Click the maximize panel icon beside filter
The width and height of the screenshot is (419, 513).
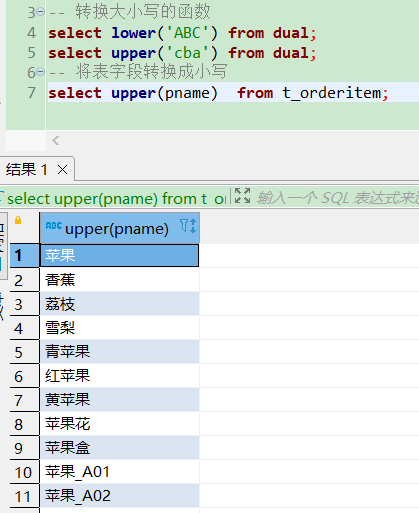[x=242, y=196]
